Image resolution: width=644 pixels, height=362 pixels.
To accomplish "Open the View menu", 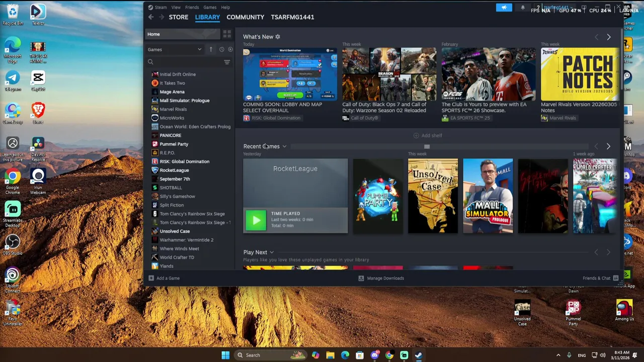I will pyautogui.click(x=176, y=8).
